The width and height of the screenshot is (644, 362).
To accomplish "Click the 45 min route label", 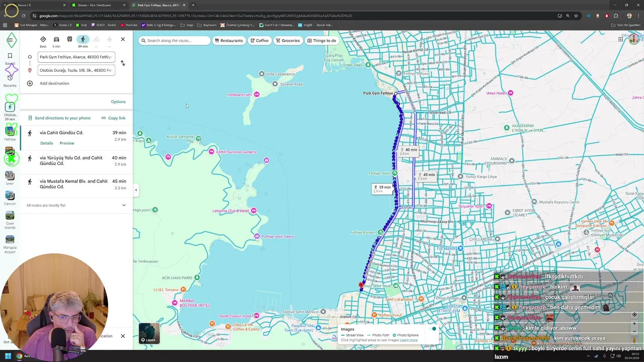I will point(426,175).
